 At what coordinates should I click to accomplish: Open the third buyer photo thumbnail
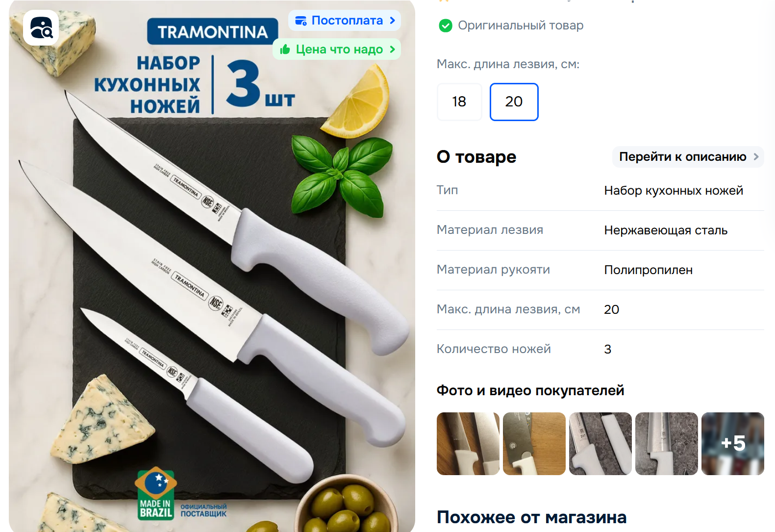[x=600, y=444]
